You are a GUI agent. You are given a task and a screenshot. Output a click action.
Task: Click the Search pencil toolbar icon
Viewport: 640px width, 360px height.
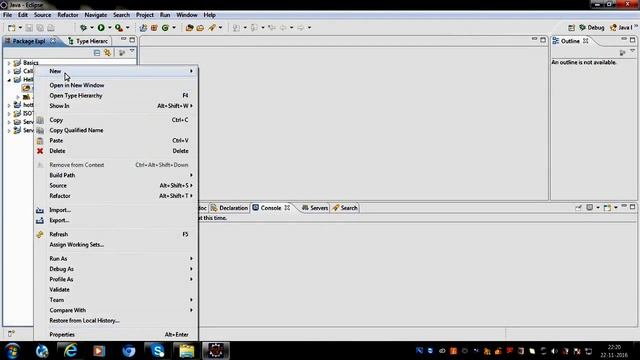[212, 28]
